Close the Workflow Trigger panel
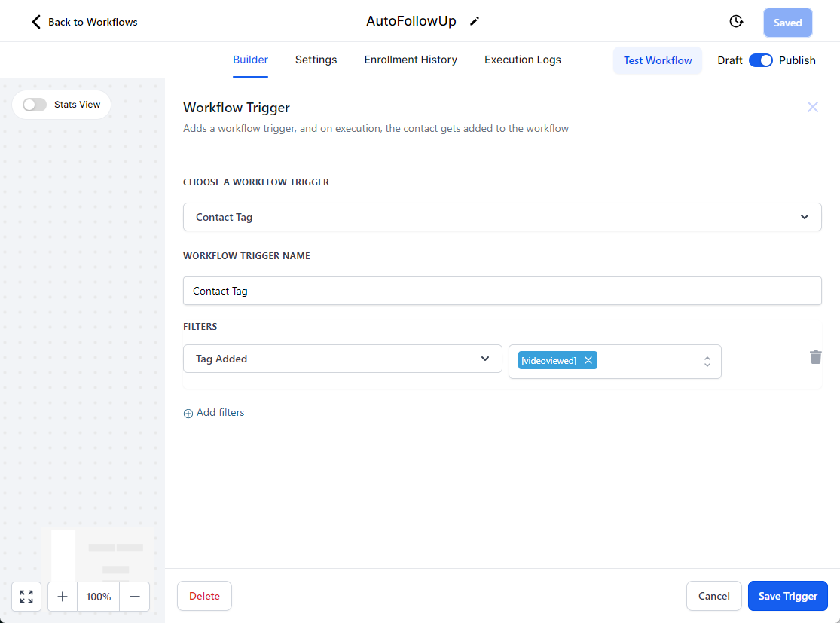Viewport: 840px width, 623px height. click(812, 107)
